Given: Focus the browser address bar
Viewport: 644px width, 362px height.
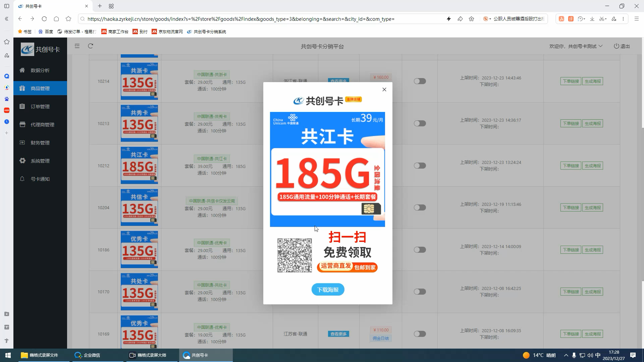Looking at the screenshot, I should pyautogui.click(x=262, y=19).
